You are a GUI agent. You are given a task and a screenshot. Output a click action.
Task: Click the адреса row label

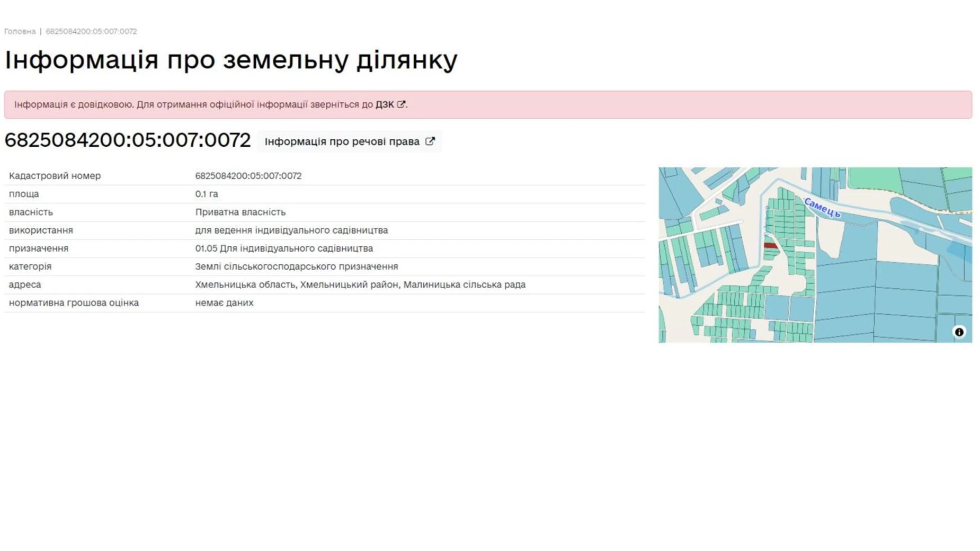pyautogui.click(x=25, y=285)
